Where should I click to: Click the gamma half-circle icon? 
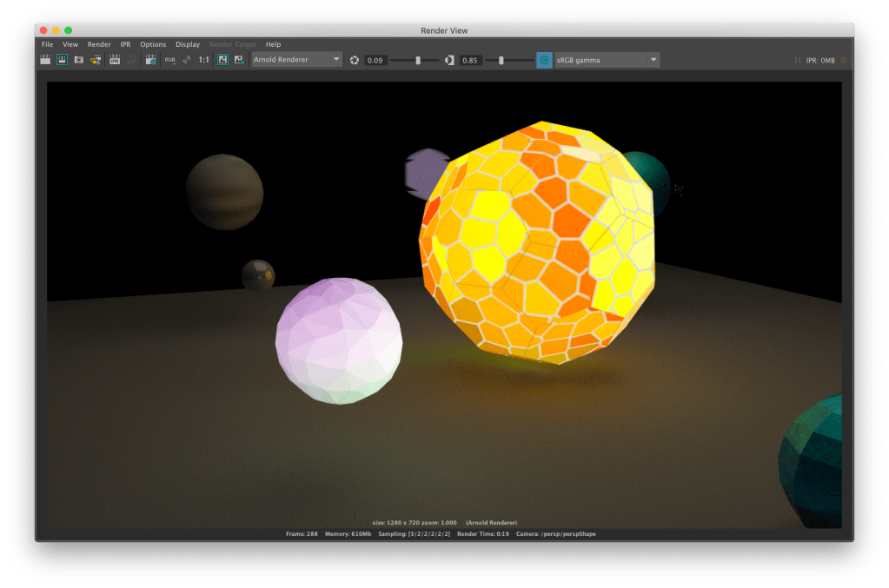[x=449, y=60]
